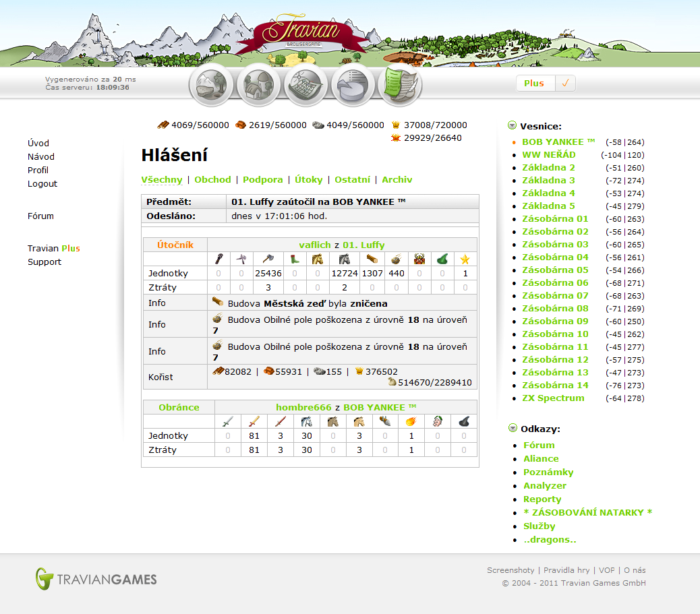
Task: Click the iron loot icon beside 155
Action: (x=320, y=371)
